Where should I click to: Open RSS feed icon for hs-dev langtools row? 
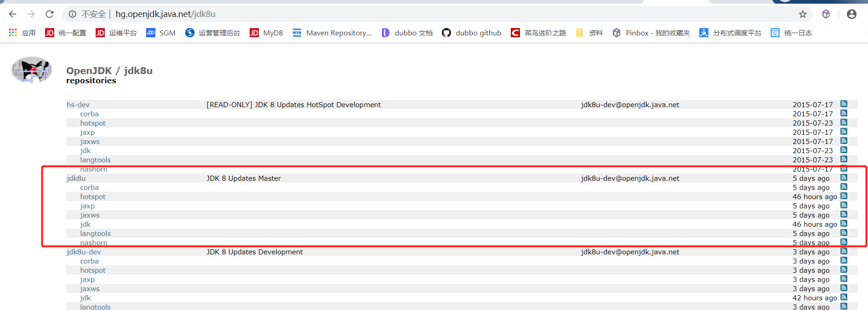coord(844,159)
